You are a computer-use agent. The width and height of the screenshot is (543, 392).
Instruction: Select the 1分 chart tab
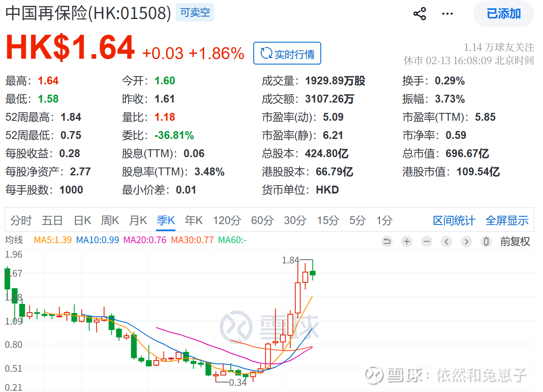tap(384, 221)
